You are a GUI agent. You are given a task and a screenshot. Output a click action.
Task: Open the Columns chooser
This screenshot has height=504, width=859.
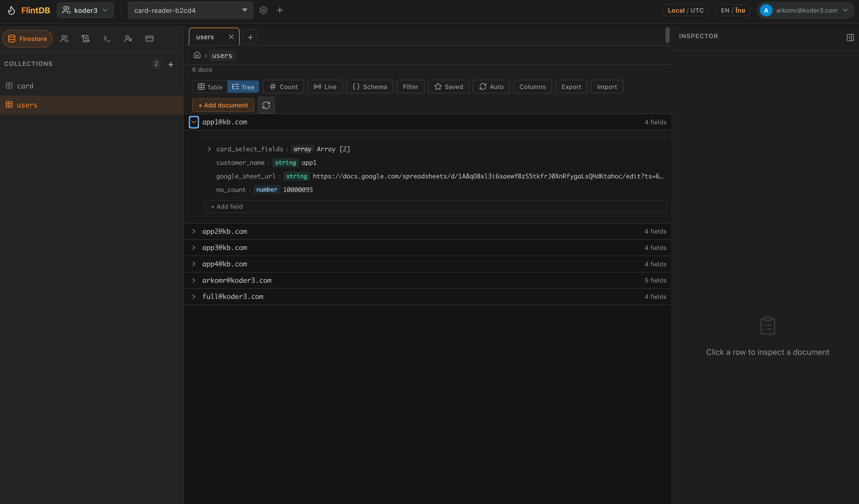pyautogui.click(x=532, y=87)
